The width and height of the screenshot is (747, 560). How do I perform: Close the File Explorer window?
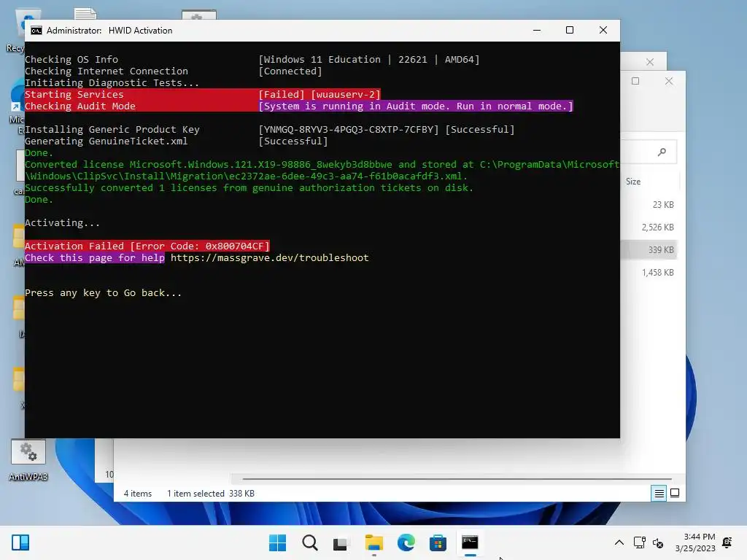point(669,81)
